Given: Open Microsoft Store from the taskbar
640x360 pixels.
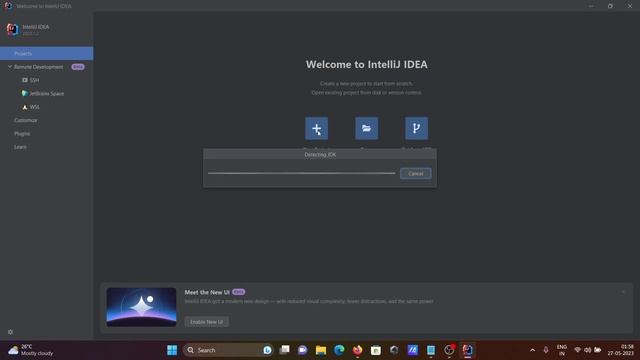Looking at the screenshot, I should [x=376, y=350].
